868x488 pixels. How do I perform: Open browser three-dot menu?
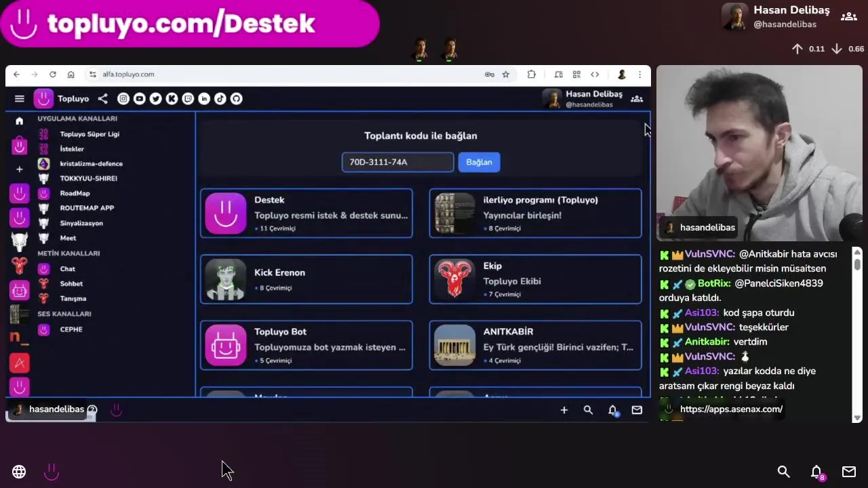pos(639,75)
